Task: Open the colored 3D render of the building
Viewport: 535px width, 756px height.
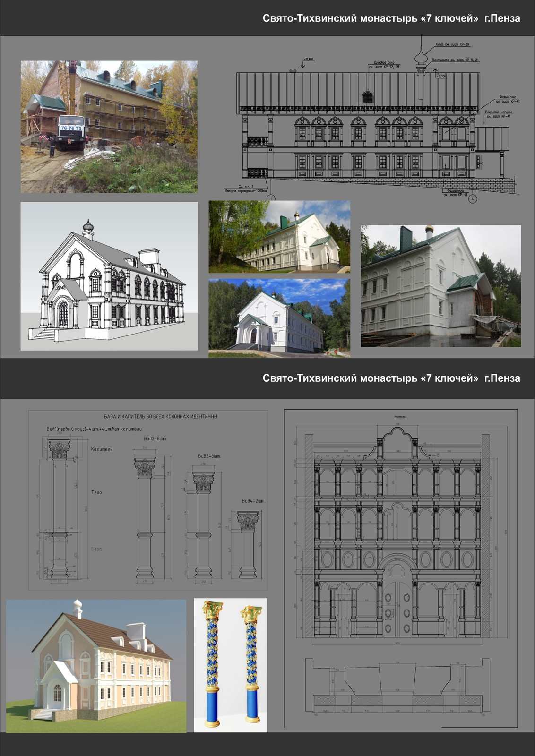Action: [96, 666]
